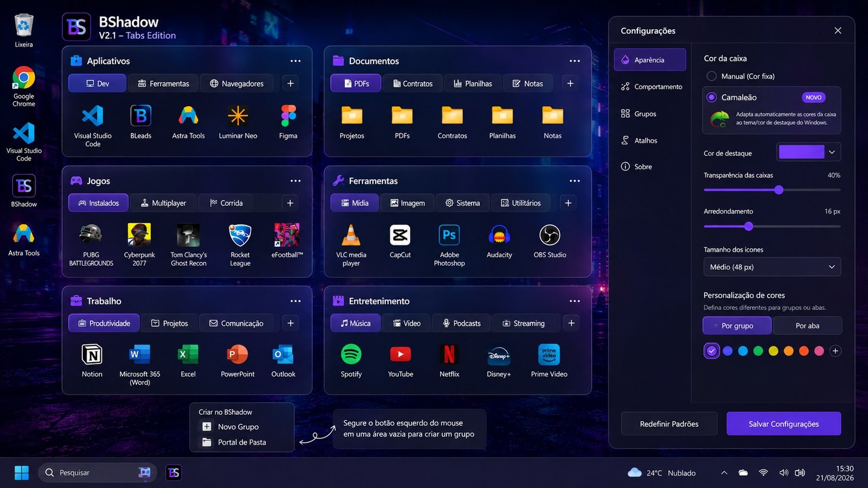The height and width of the screenshot is (488, 868).
Task: Adjust Arredondamento slider handle
Action: click(x=749, y=226)
